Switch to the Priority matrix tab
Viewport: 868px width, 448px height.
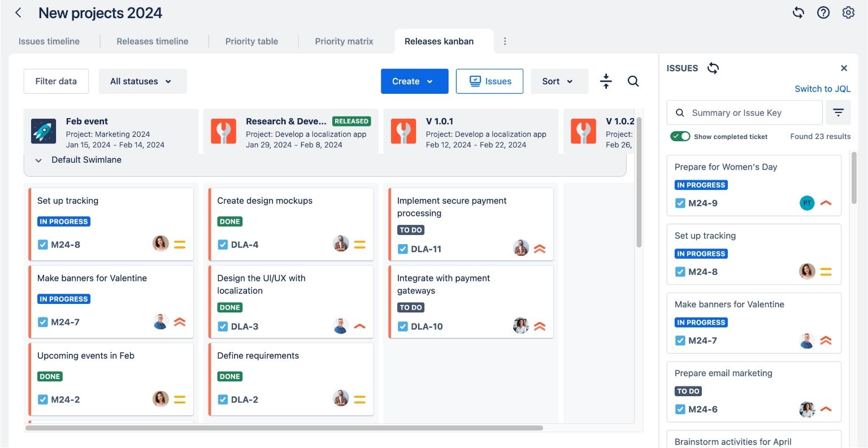[x=344, y=41]
